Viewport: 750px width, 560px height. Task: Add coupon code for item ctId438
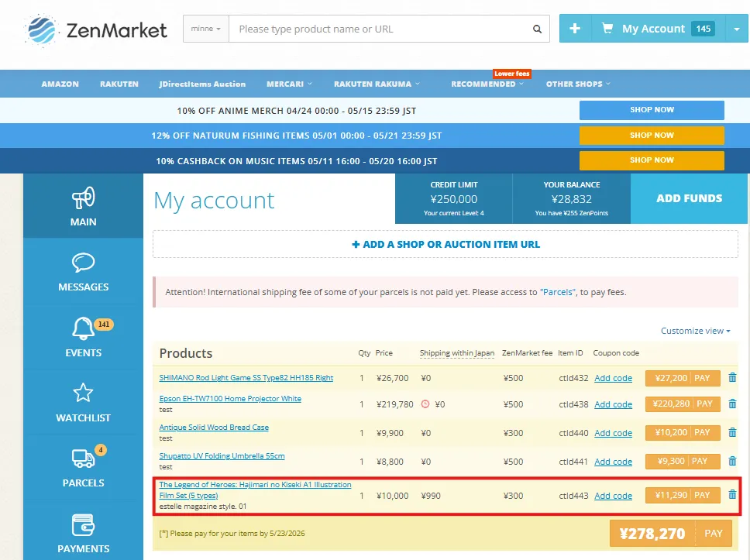click(x=613, y=404)
